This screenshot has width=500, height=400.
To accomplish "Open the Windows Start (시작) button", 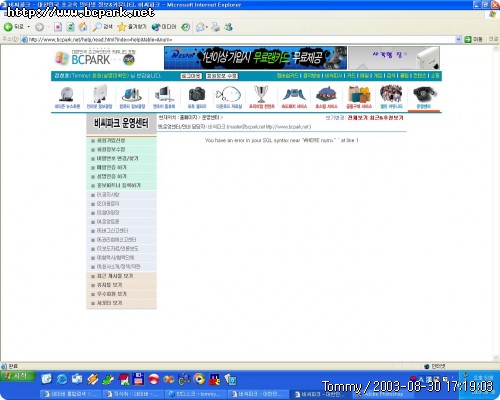I will pos(18,376).
